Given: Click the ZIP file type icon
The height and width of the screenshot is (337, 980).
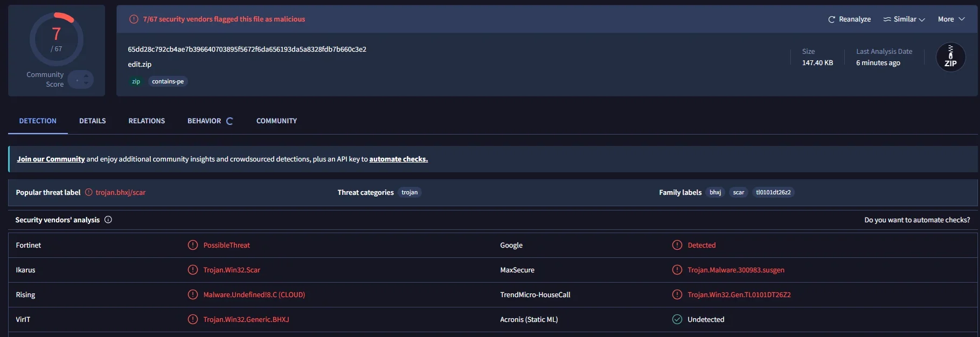Looking at the screenshot, I should (950, 57).
